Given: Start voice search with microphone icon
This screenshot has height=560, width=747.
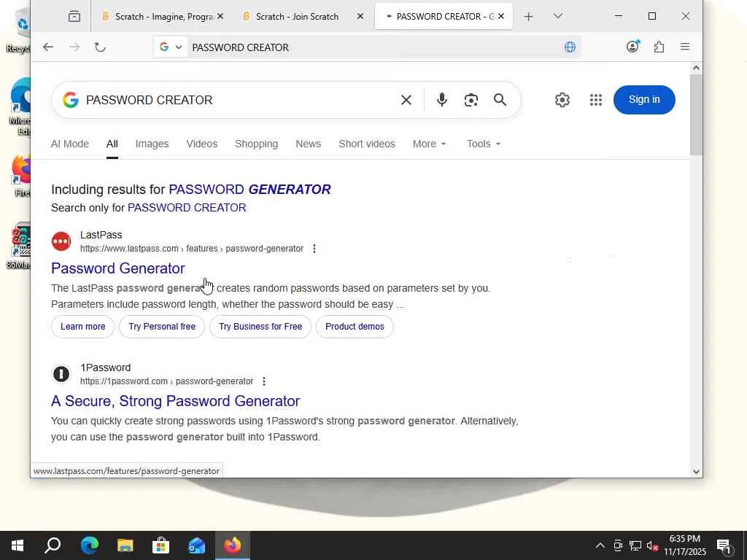Looking at the screenshot, I should pos(441,100).
